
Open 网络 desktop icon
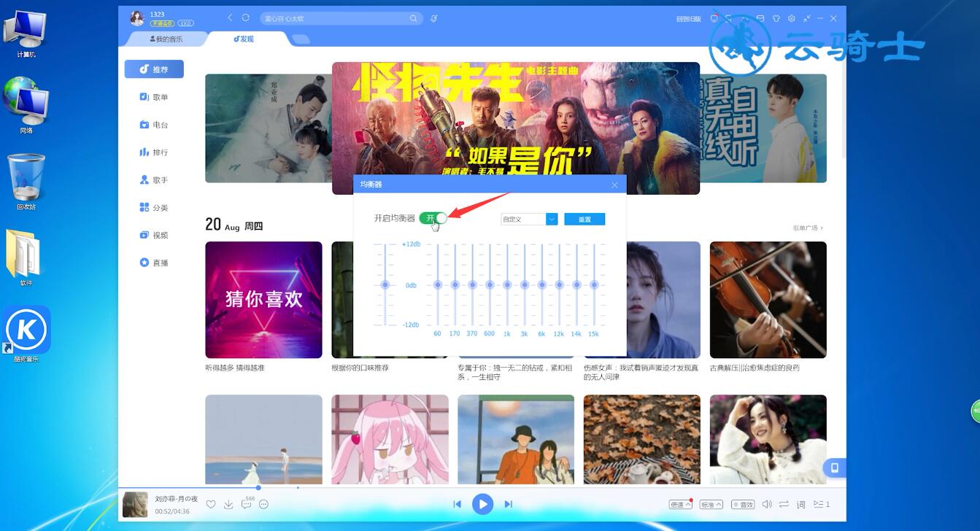click(26, 106)
